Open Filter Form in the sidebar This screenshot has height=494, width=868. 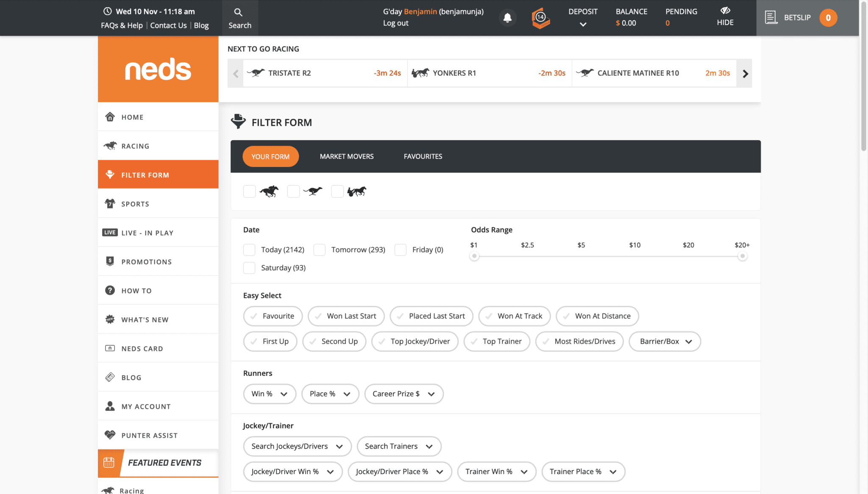coord(158,175)
